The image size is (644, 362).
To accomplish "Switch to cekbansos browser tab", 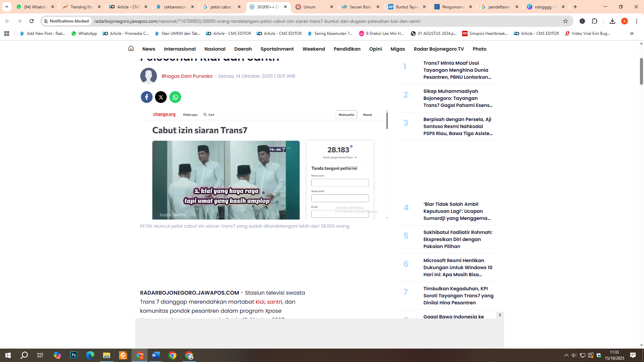I will tap(175, 7).
